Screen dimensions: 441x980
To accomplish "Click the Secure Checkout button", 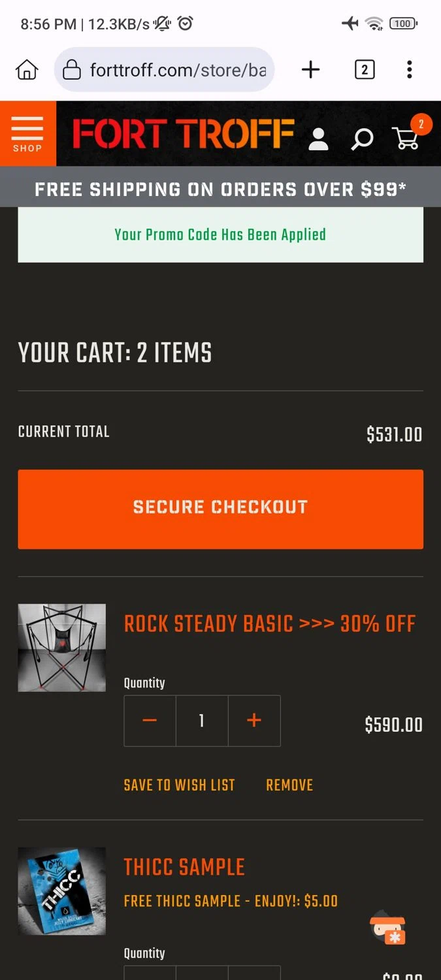I will pyautogui.click(x=220, y=509).
